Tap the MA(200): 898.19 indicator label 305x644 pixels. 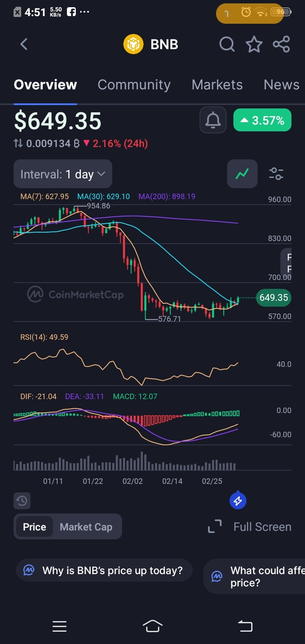point(167,197)
